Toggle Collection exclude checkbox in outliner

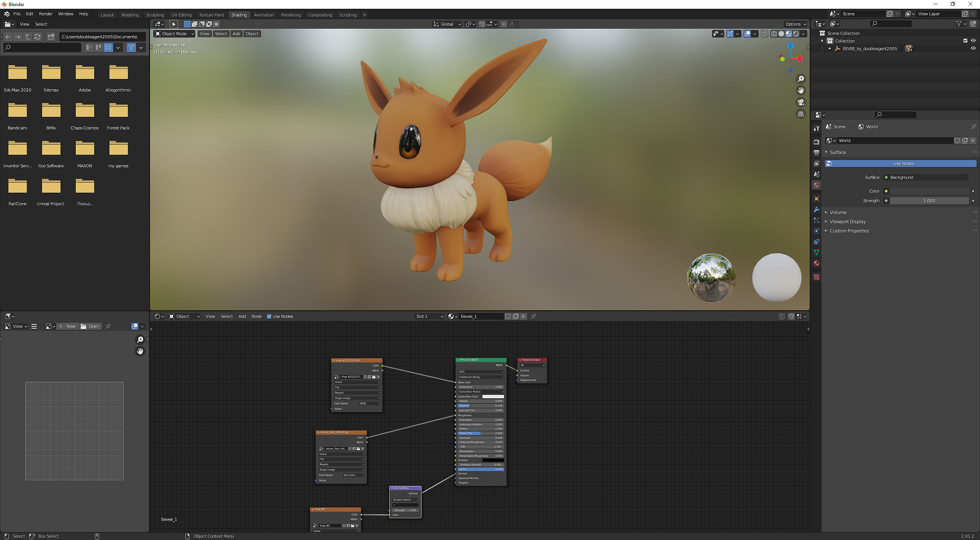click(965, 41)
